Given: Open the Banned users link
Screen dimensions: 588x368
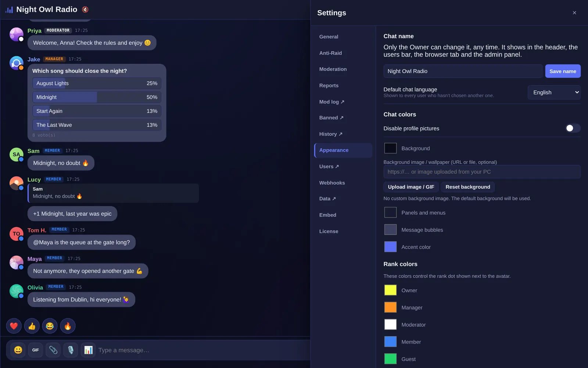Looking at the screenshot, I should 343,118.
